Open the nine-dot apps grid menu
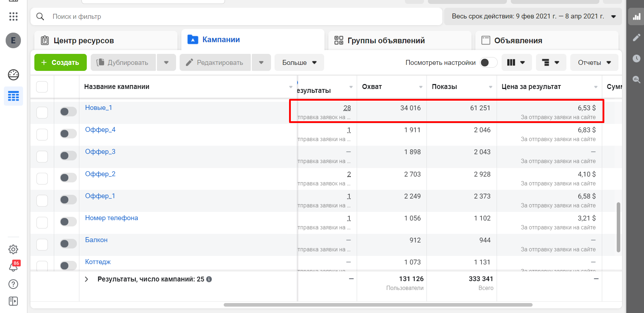 point(13,17)
